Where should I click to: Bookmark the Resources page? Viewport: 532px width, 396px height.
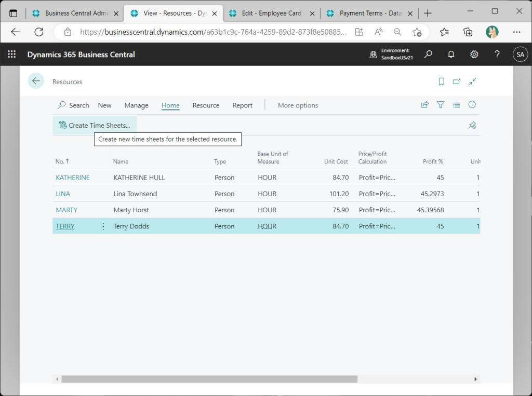[x=442, y=81]
